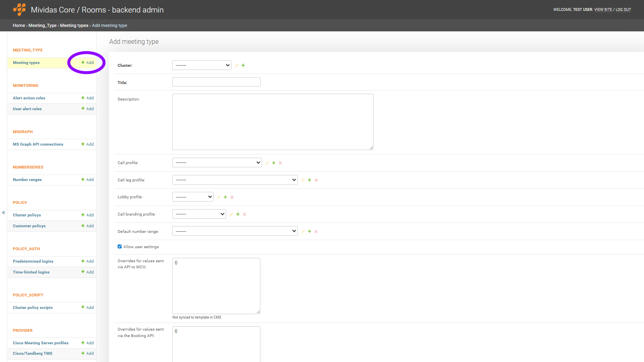
Task: Click Home in the breadcrumb
Action: click(19, 25)
